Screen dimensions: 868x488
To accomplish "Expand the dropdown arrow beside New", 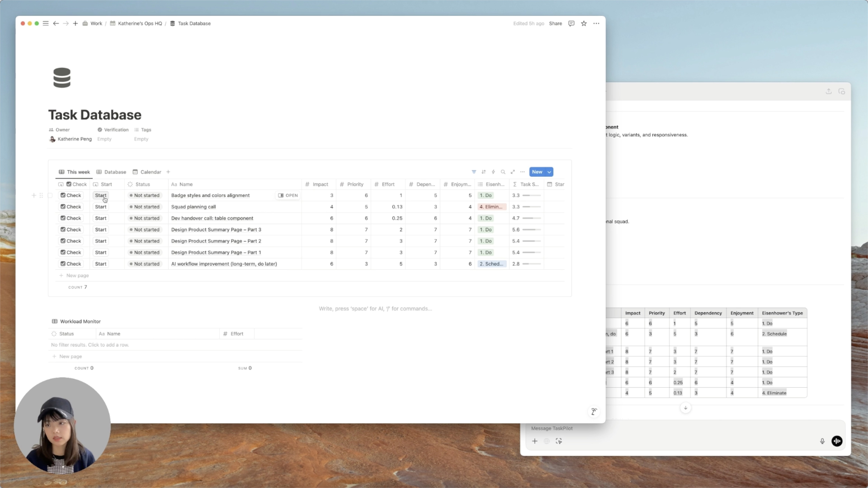I will tap(549, 172).
